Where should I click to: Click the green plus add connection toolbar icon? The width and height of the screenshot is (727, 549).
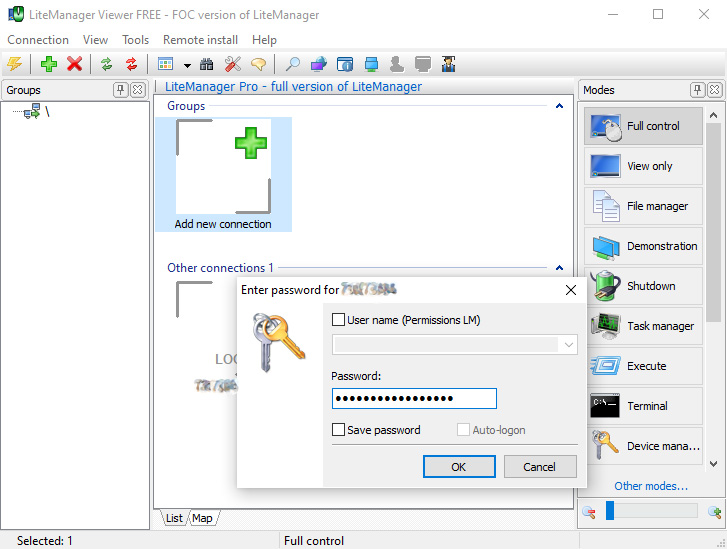click(x=49, y=64)
